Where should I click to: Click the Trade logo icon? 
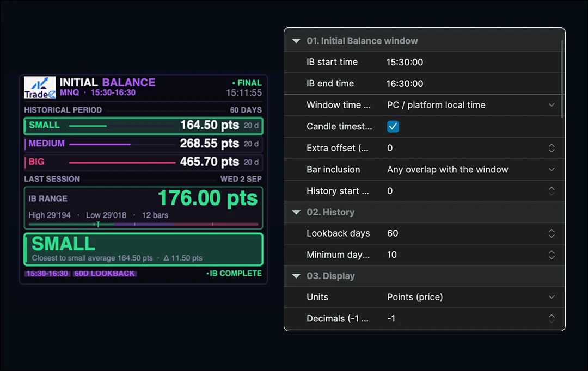coord(40,88)
